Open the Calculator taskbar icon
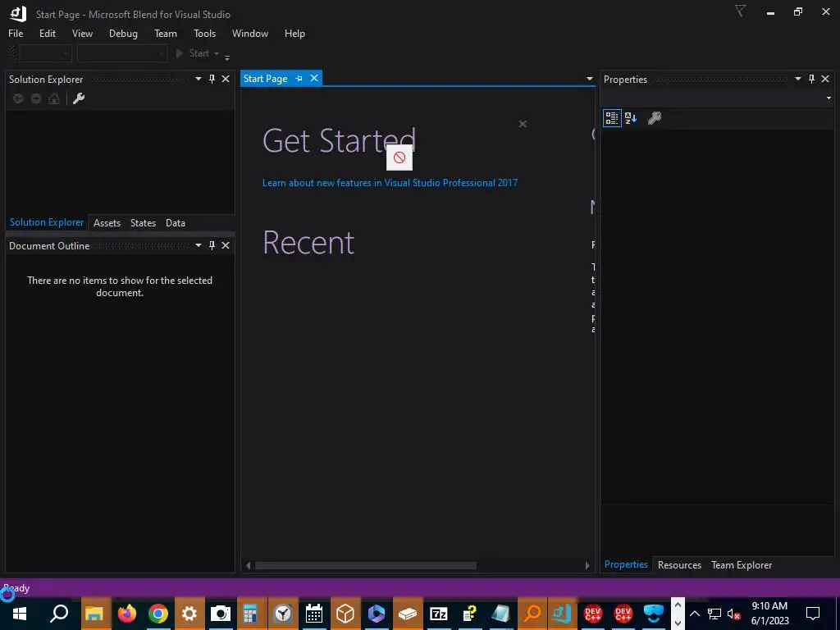840x630 pixels. click(x=250, y=614)
